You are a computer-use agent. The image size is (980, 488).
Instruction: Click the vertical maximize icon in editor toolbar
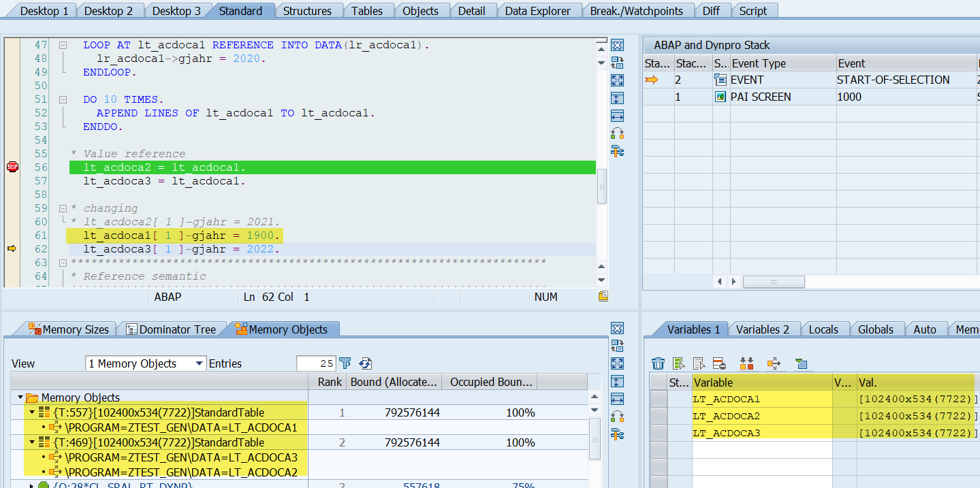tap(617, 98)
